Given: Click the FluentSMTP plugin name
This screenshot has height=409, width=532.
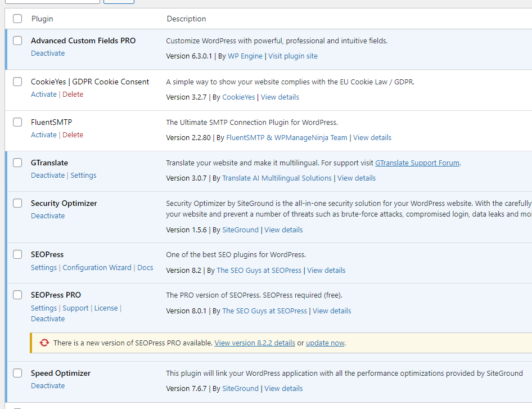Looking at the screenshot, I should click(x=51, y=122).
